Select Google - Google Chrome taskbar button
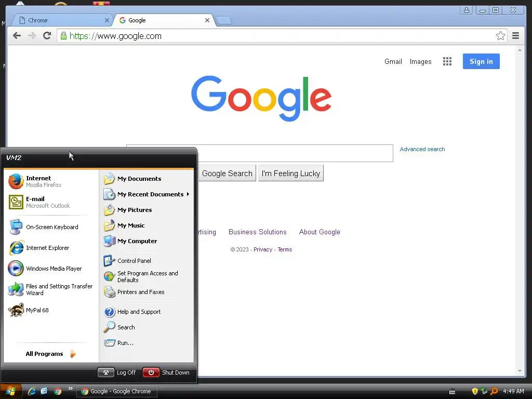 pyautogui.click(x=116, y=391)
